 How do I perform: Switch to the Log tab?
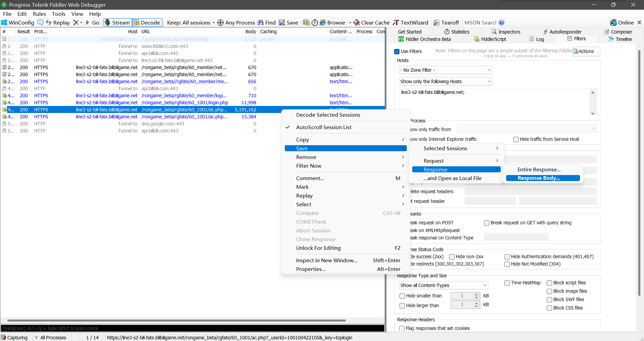(536, 39)
